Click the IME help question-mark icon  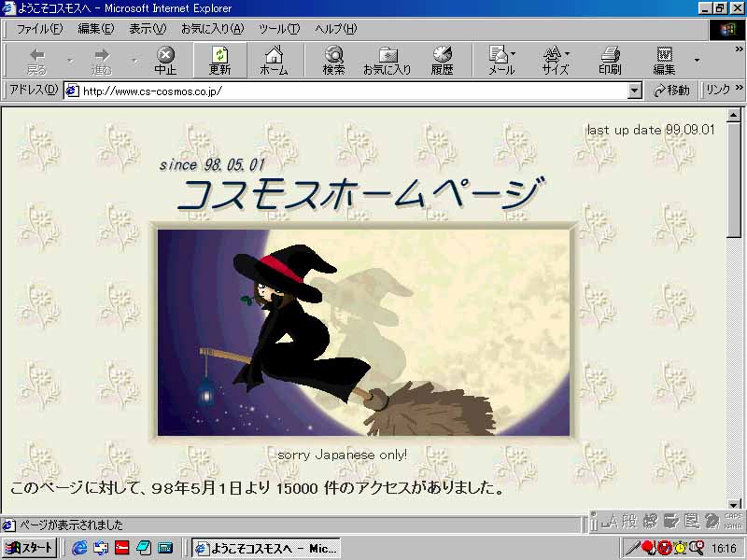[712, 522]
